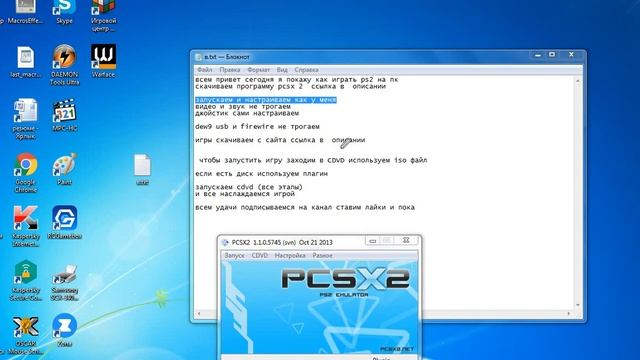Open the Формат menu in Notepad

258,70
